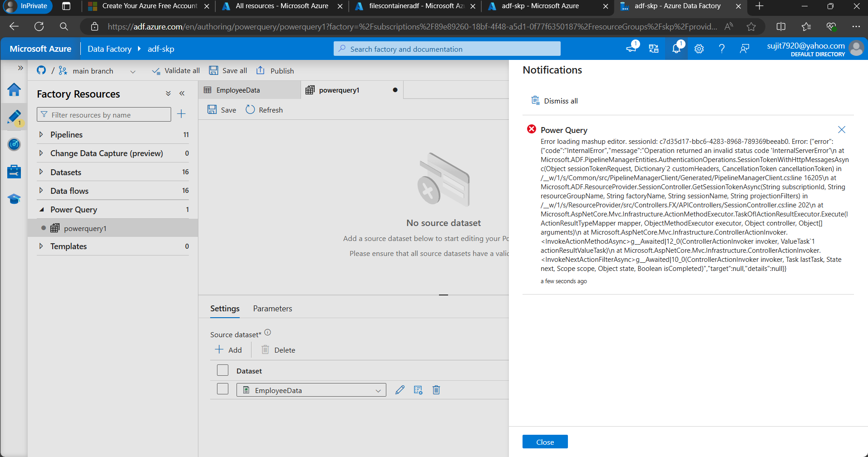Viewport: 868px width, 457px height.
Task: Open the Settings gear in header
Action: pyautogui.click(x=699, y=49)
